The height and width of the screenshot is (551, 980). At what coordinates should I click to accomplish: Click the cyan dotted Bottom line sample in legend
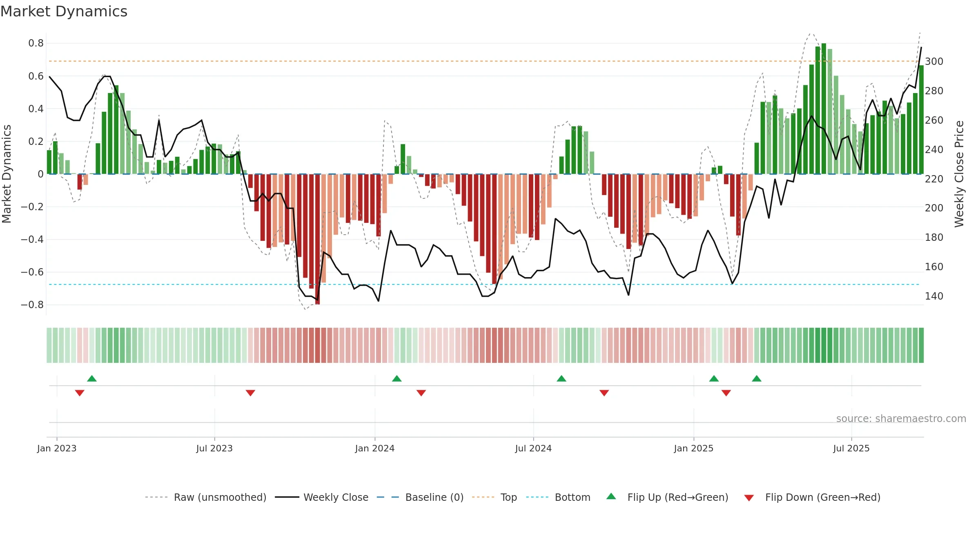537,497
